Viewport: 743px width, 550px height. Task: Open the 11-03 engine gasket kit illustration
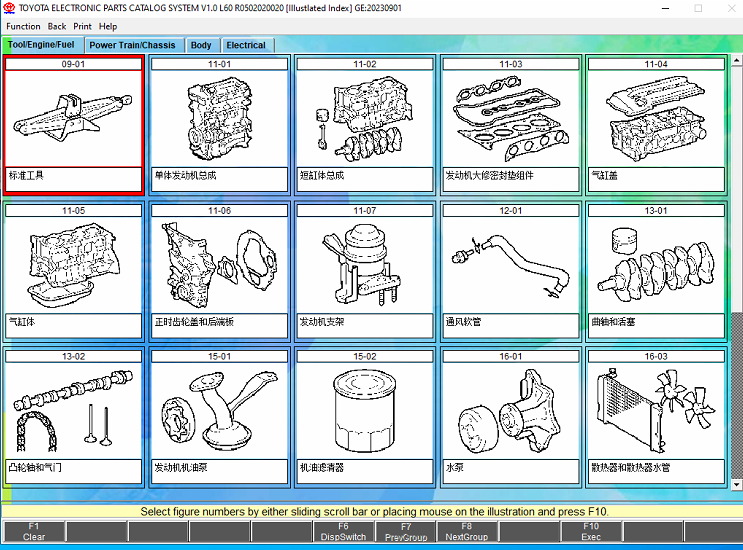[511, 118]
